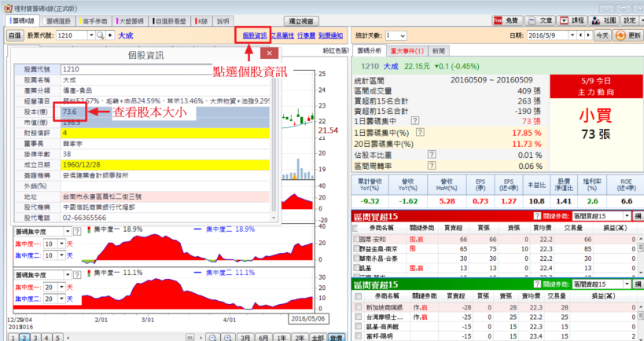The width and height of the screenshot is (644, 341).
Task: Click the stock search magnifier icon
Action: (x=101, y=35)
